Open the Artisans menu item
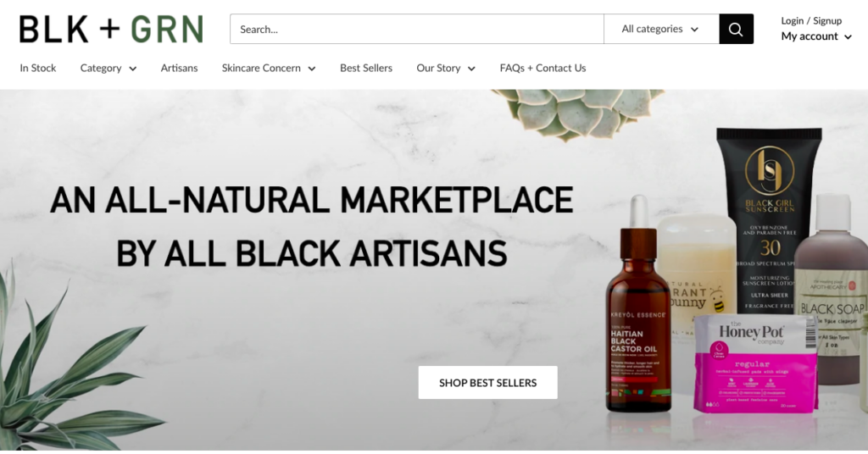 179,68
